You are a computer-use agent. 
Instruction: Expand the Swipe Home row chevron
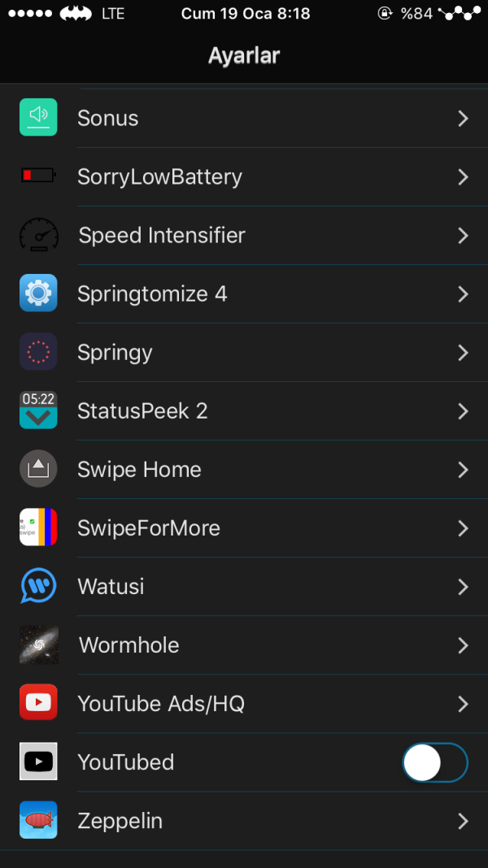click(x=463, y=470)
